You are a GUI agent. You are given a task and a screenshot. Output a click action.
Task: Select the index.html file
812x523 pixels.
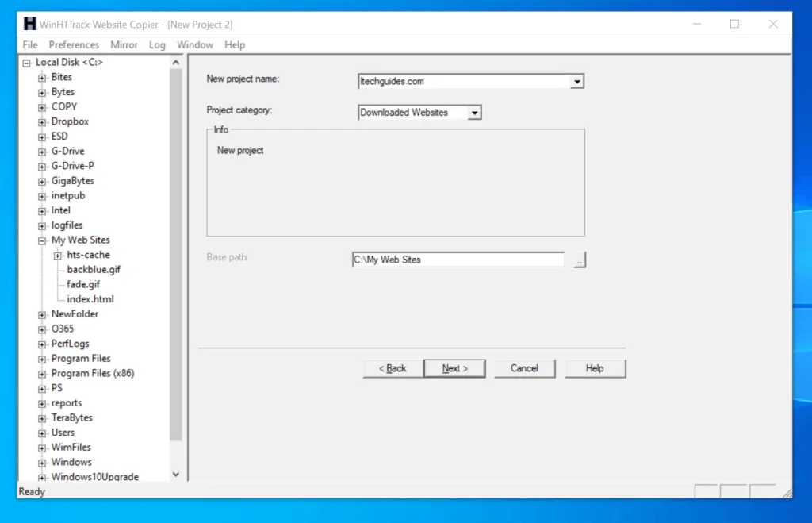[x=90, y=299]
